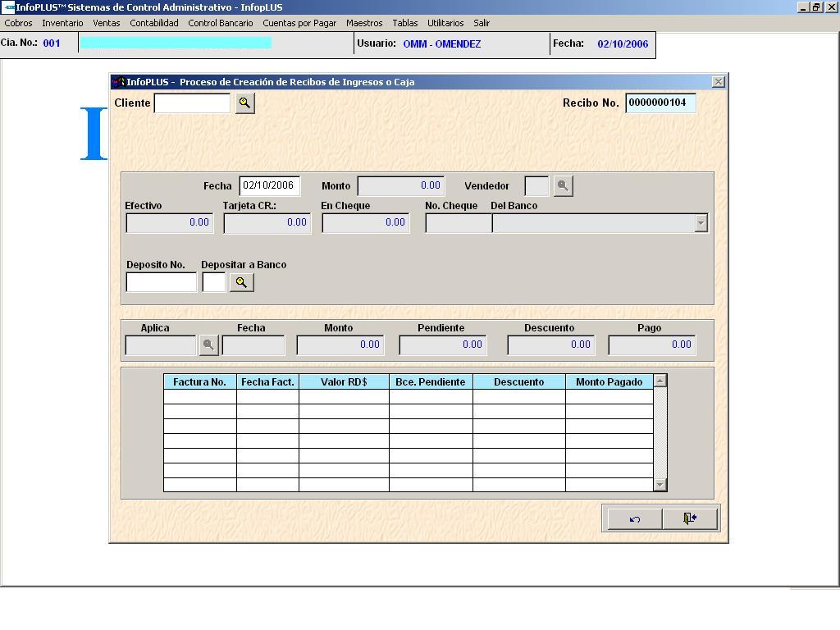840x630 pixels.
Task: Focus the Cliente input field
Action: (192, 103)
